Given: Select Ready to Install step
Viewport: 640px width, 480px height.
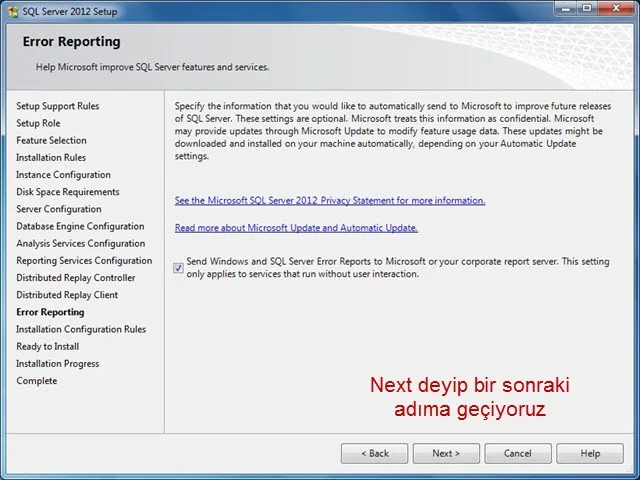Looking at the screenshot, I should point(48,346).
